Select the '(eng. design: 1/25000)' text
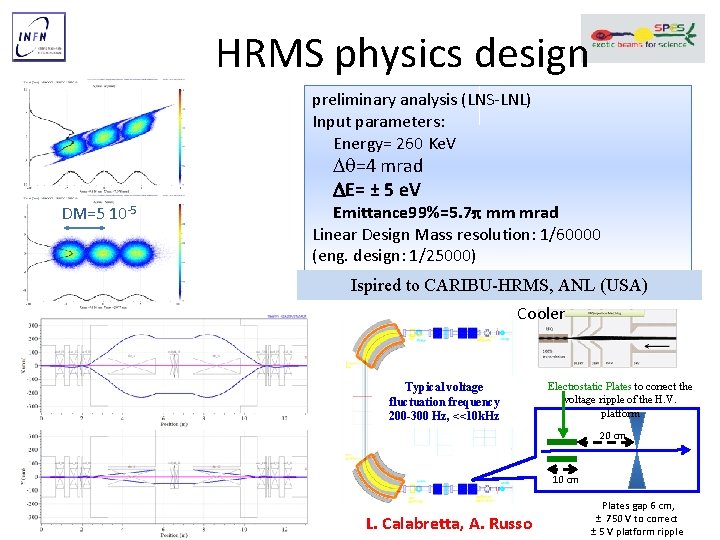Image resolution: width=720 pixels, height=540 pixels. (394, 255)
